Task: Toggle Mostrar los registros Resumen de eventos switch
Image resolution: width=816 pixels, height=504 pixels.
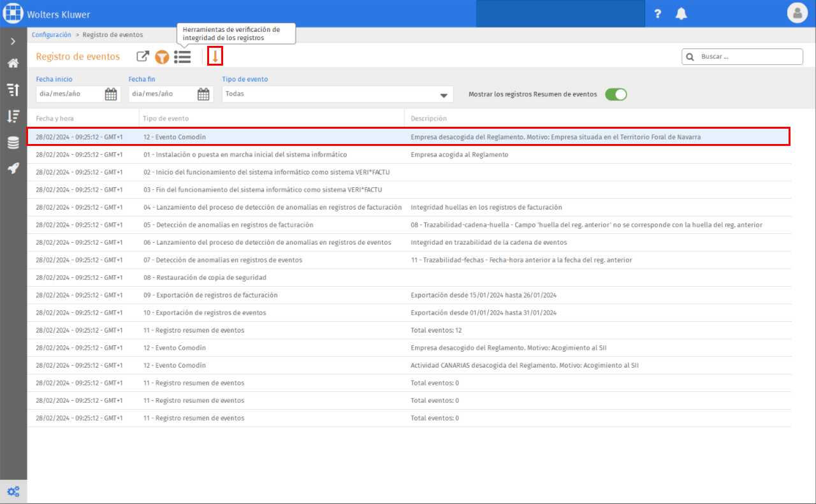Action: [x=616, y=94]
